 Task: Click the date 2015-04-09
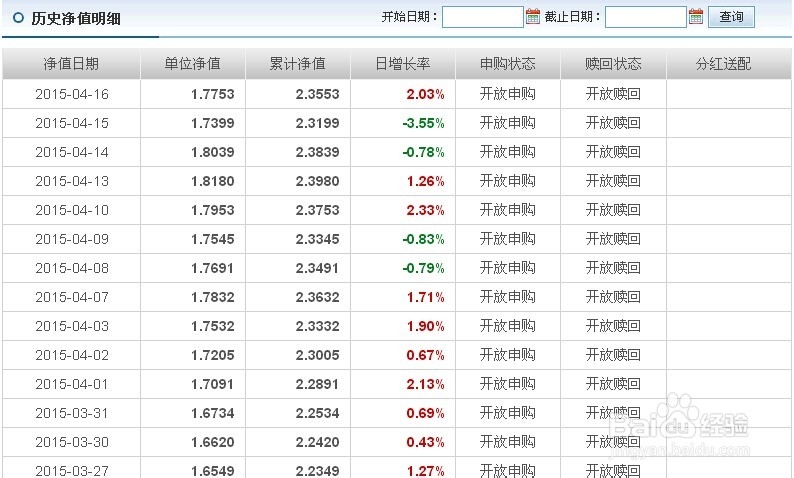click(x=72, y=239)
